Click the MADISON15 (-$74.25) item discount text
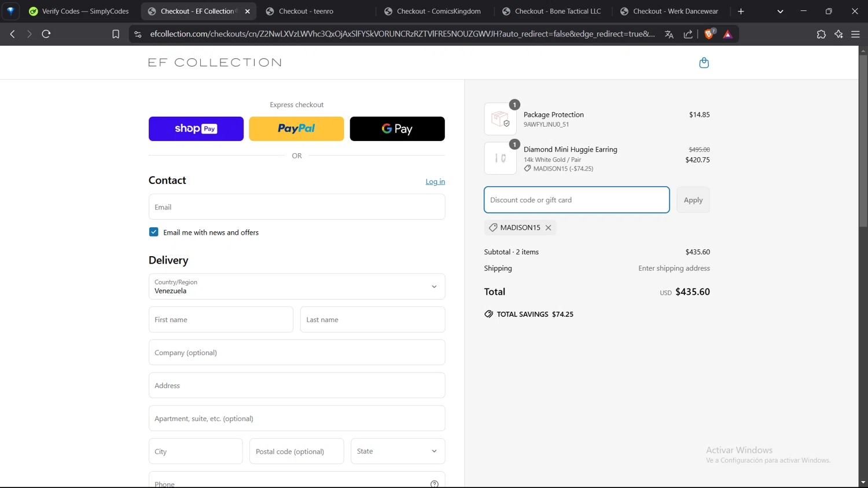The height and width of the screenshot is (488, 868). (563, 169)
